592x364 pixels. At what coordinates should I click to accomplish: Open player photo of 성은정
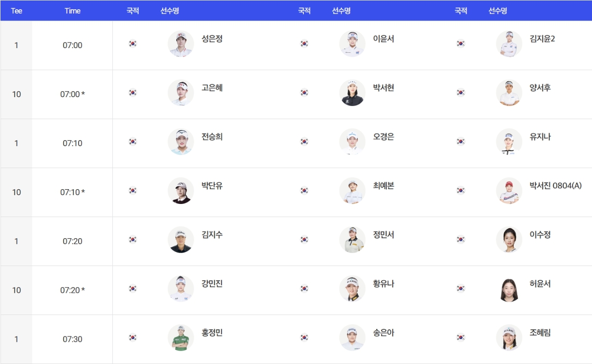click(181, 44)
